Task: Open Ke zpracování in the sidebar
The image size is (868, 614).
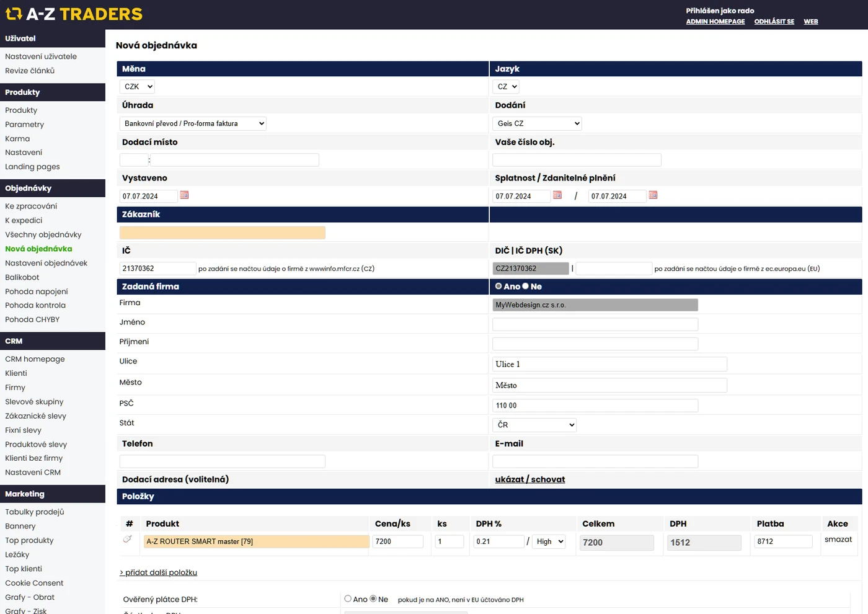Action: tap(31, 206)
